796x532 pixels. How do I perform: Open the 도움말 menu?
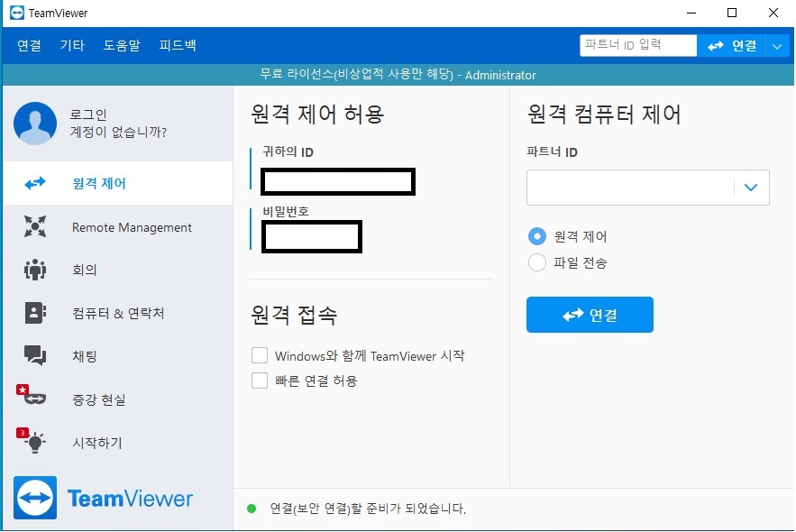(122, 45)
